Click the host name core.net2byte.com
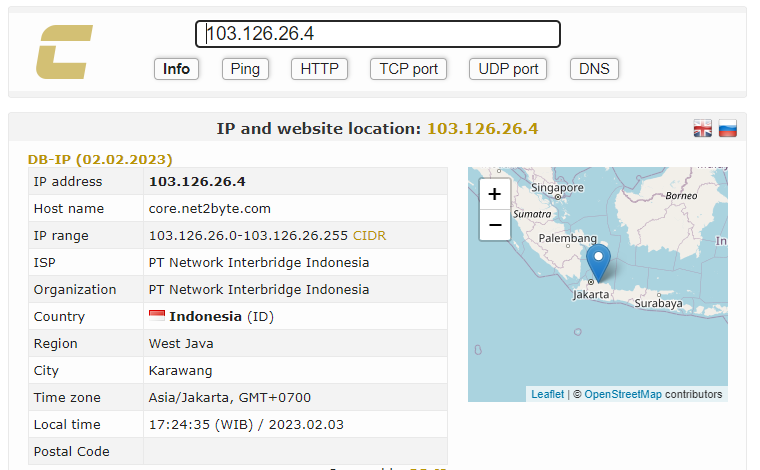The image size is (760, 470). coord(209,209)
